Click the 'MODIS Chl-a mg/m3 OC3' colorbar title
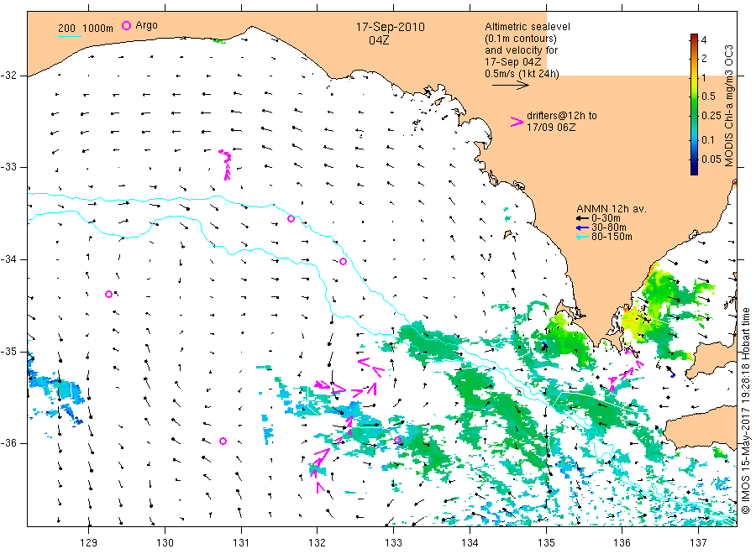This screenshot has width=756, height=554. pyautogui.click(x=729, y=106)
